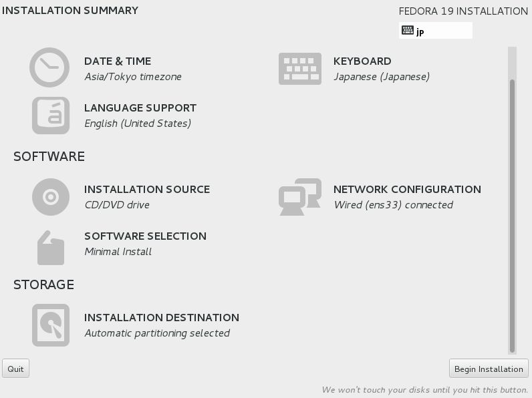Open Date & Time clock icon
The height and width of the screenshot is (398, 532).
[49, 67]
